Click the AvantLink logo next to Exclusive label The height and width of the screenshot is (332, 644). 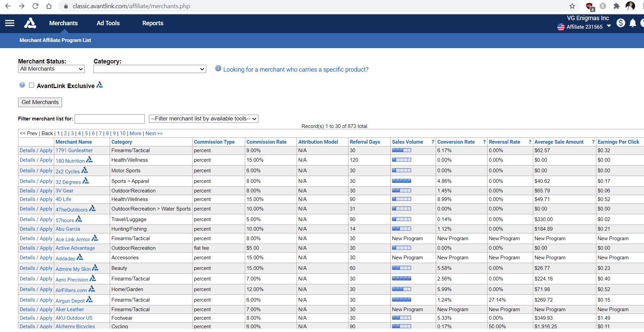tap(100, 85)
